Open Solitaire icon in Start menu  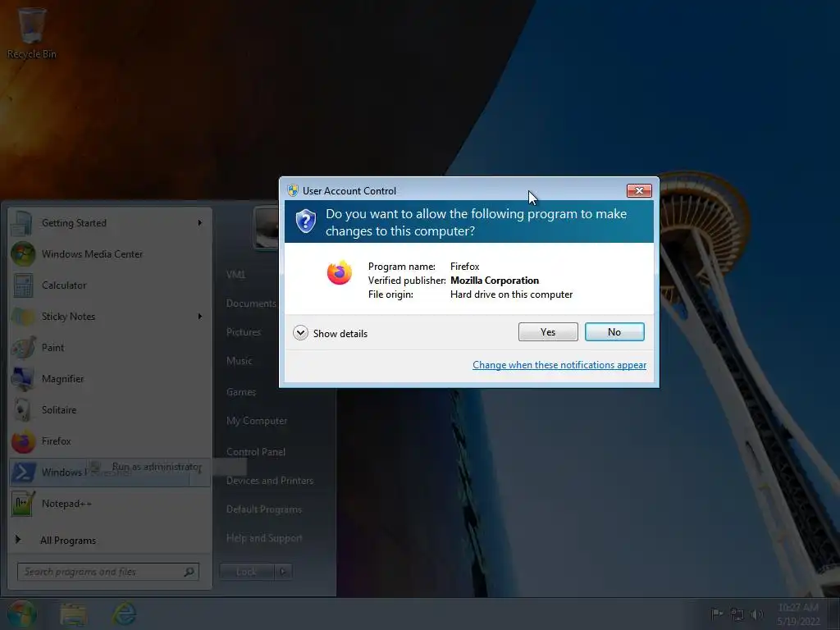[x=23, y=410]
